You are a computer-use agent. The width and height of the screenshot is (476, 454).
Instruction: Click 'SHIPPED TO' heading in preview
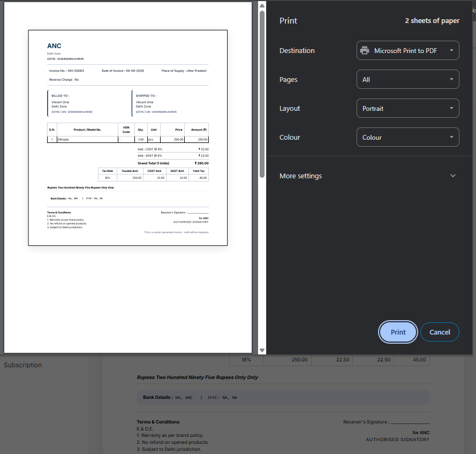146,96
